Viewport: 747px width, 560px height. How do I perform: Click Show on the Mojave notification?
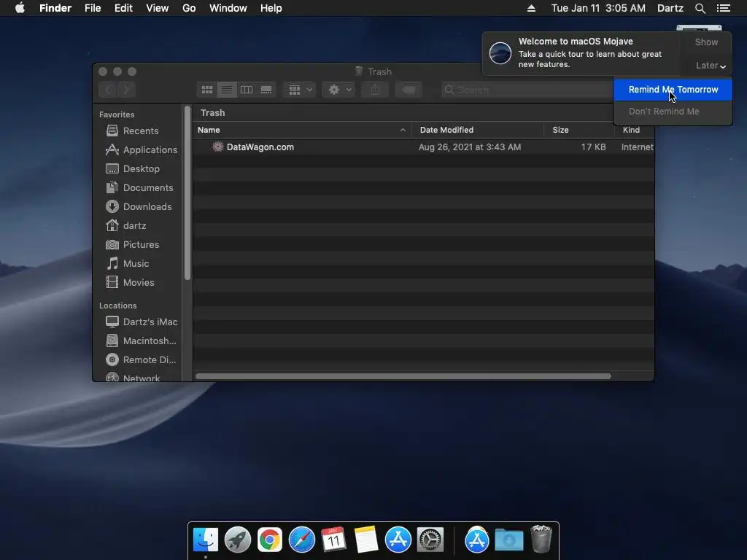click(x=706, y=42)
